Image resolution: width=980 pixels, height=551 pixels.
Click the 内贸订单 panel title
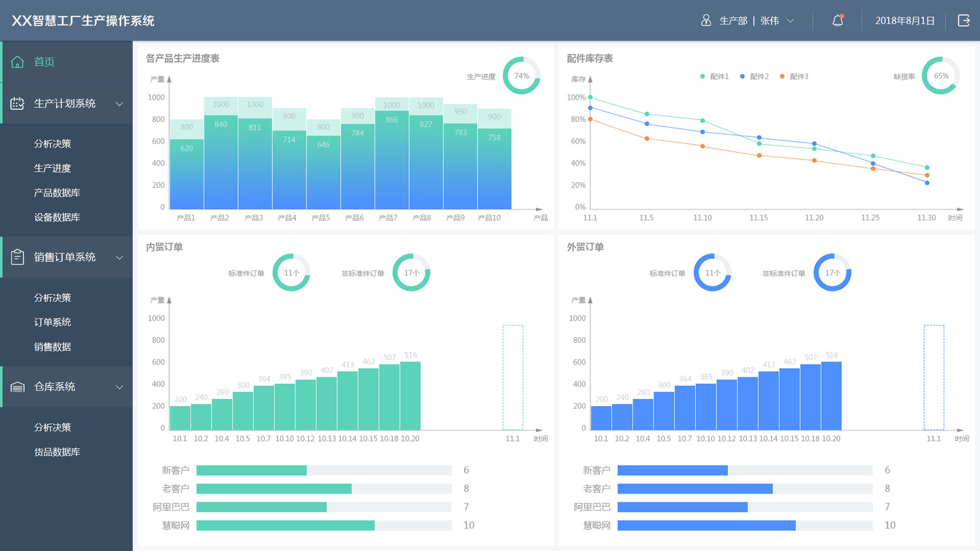coord(164,247)
